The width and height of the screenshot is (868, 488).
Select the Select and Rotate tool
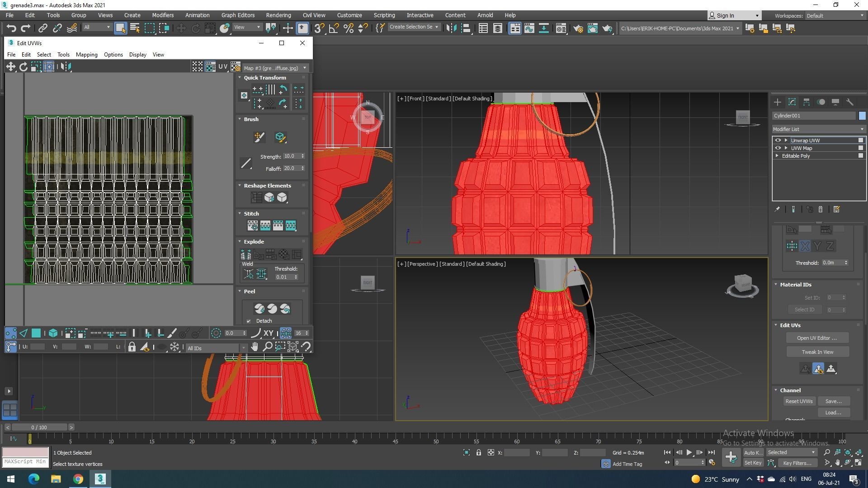point(195,28)
